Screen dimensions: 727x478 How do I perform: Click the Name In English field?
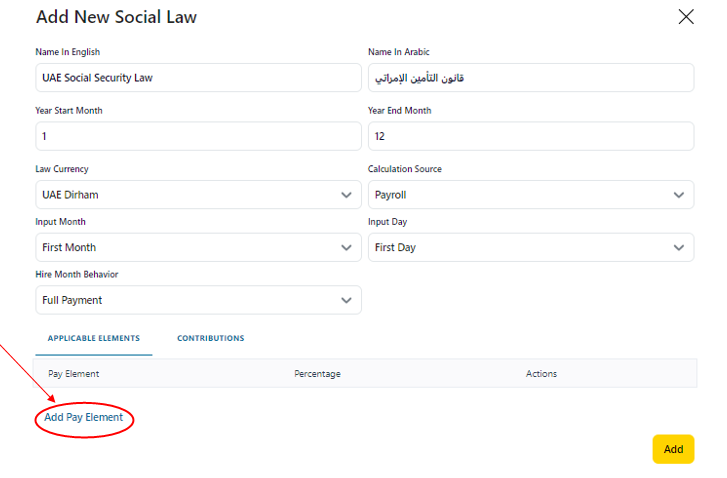pos(198,78)
